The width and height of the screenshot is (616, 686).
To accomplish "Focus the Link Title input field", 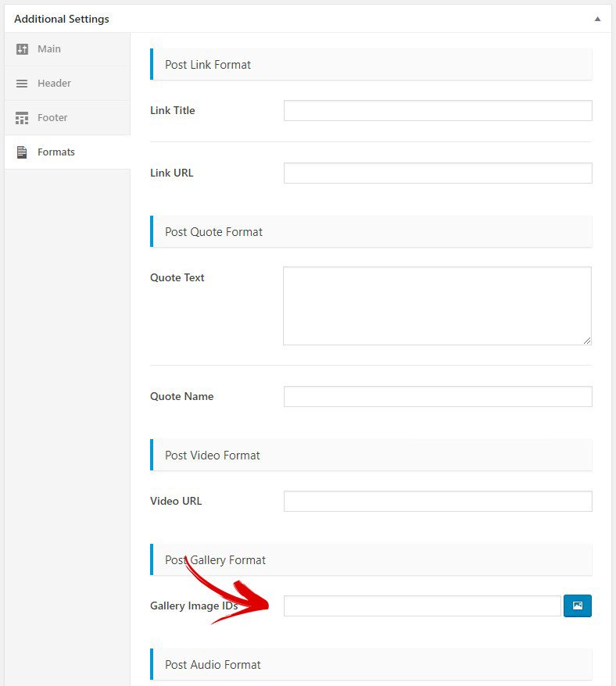I will [438, 110].
